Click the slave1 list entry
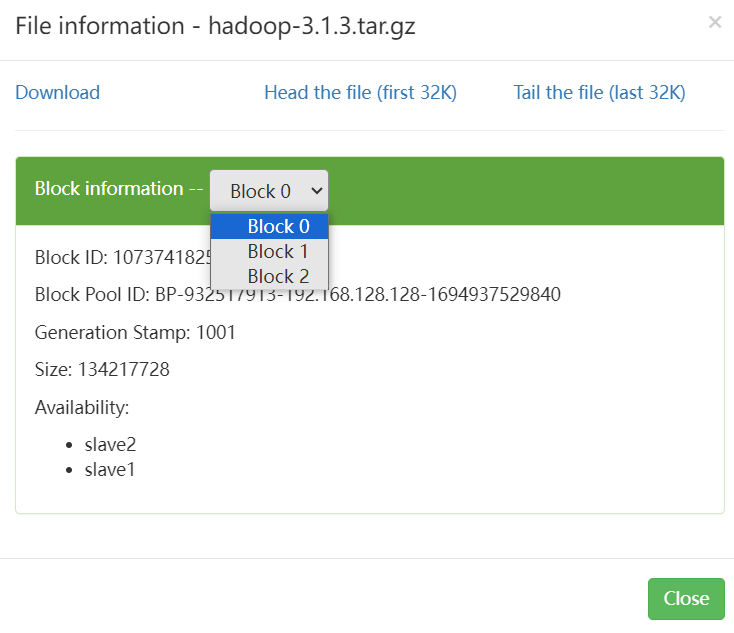The image size is (734, 633). [110, 468]
